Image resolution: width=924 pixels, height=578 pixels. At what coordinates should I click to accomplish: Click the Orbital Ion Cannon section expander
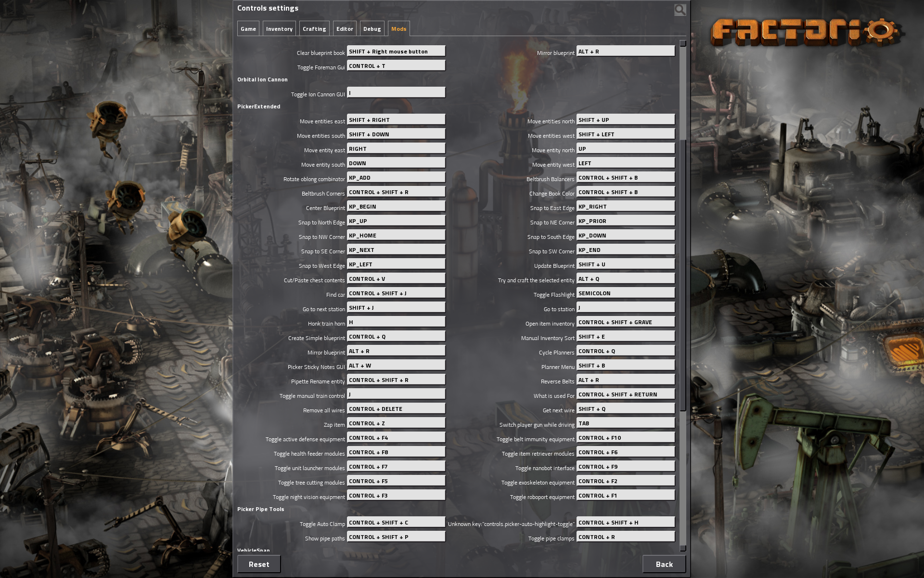point(262,79)
